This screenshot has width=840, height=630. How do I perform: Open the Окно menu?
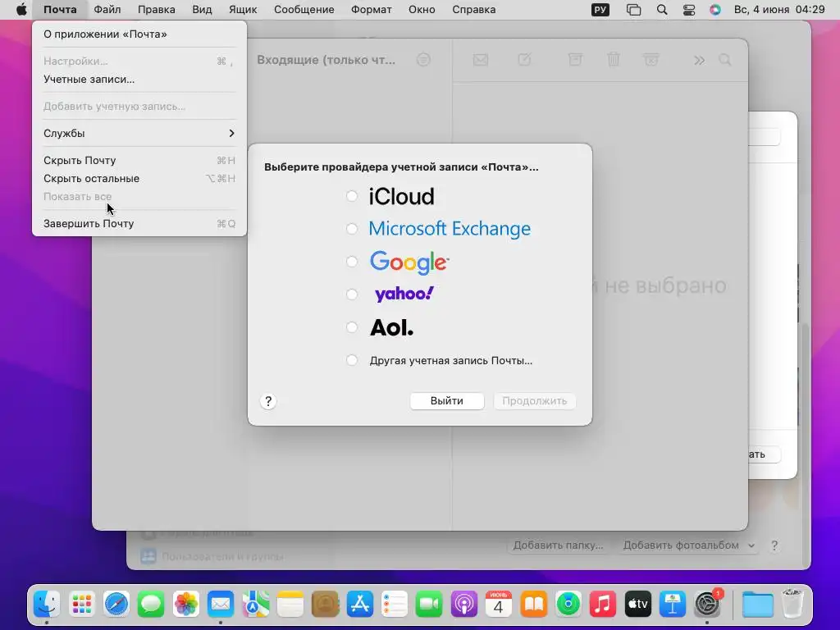tap(422, 10)
